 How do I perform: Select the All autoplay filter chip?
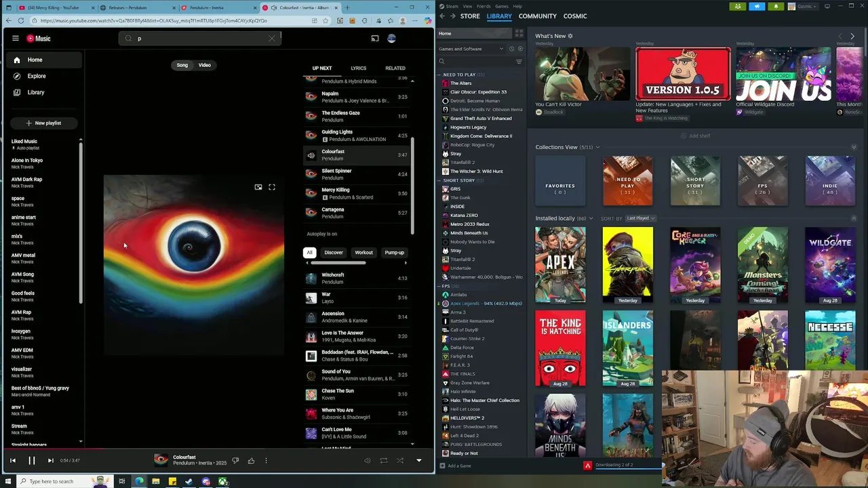tap(310, 253)
